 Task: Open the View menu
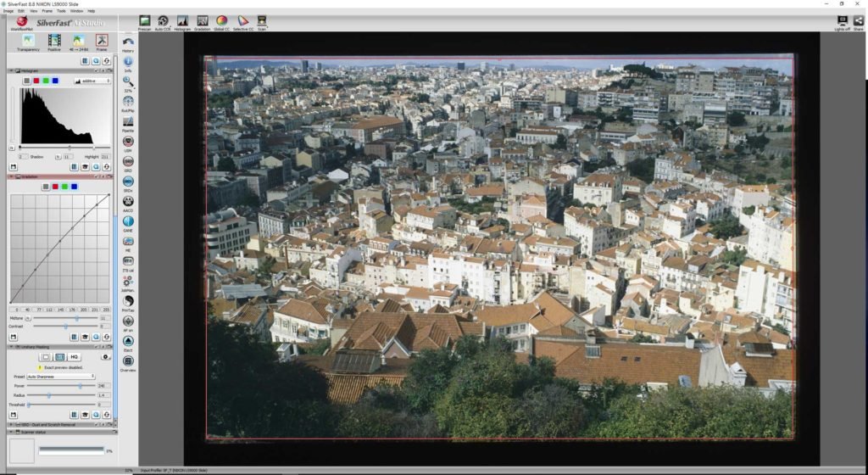[x=34, y=11]
